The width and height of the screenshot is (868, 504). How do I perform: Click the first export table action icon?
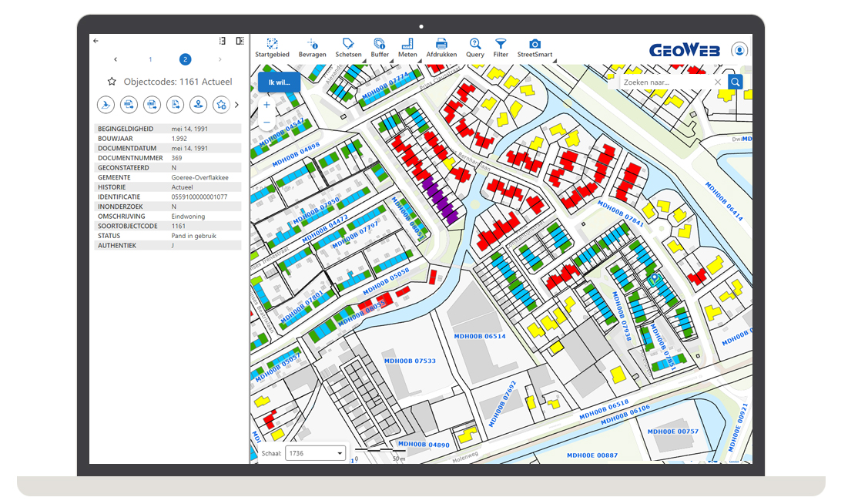tap(129, 105)
